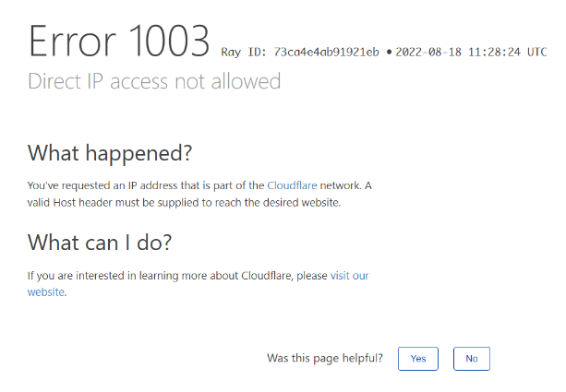Select the "What can I do?" heading

coord(100,243)
